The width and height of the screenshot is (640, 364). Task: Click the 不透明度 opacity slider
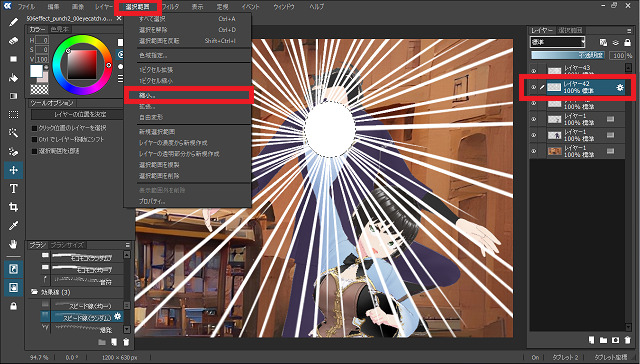coord(568,55)
